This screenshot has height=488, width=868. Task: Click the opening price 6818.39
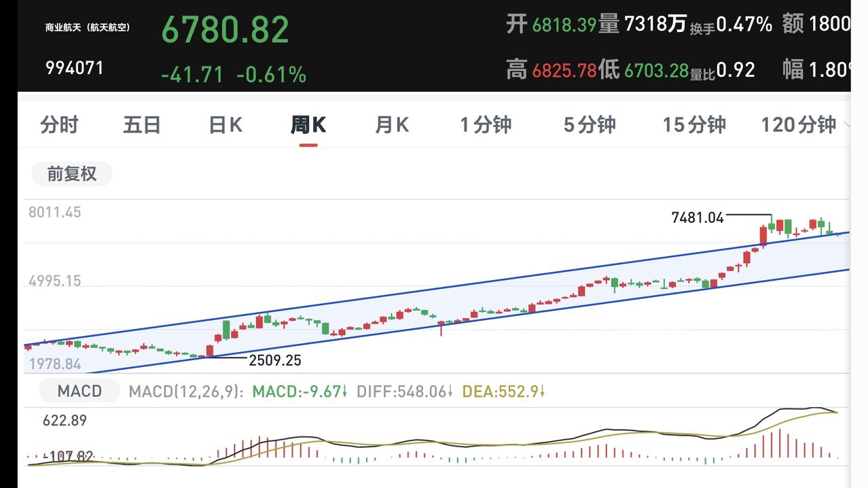tap(564, 25)
